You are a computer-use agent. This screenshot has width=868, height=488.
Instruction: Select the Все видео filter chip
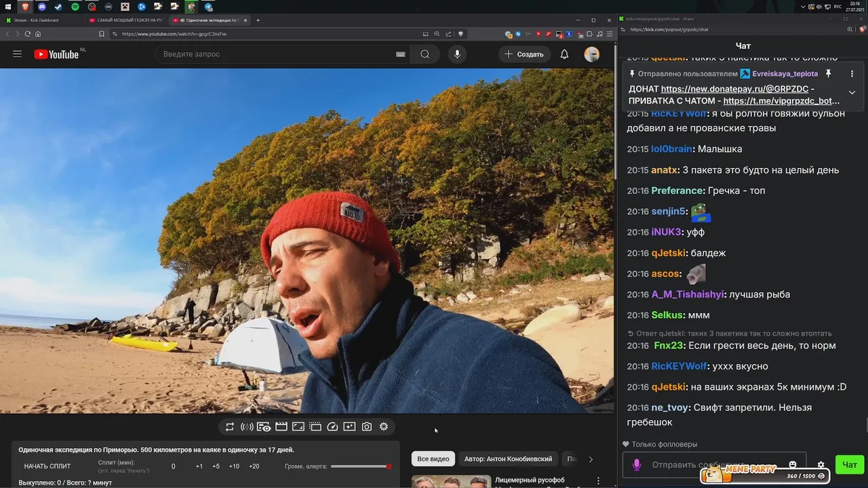[x=433, y=459]
